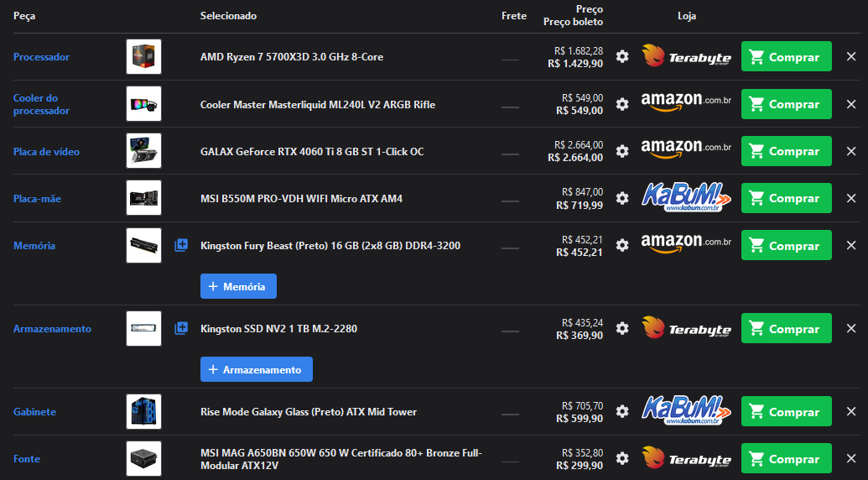
Task: Add another Memória item
Action: pyautogui.click(x=238, y=286)
